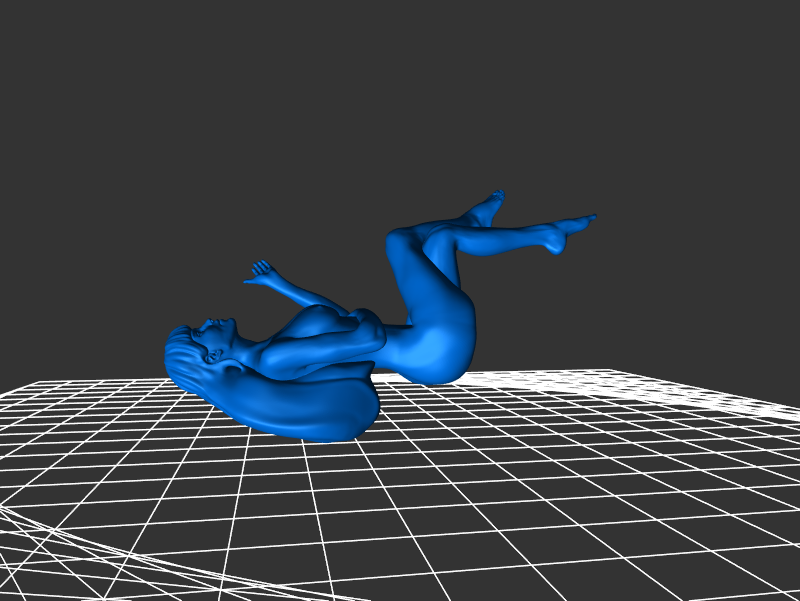Click the model's hair resting on the floor
This screenshot has height=601, width=800.
click(300, 412)
